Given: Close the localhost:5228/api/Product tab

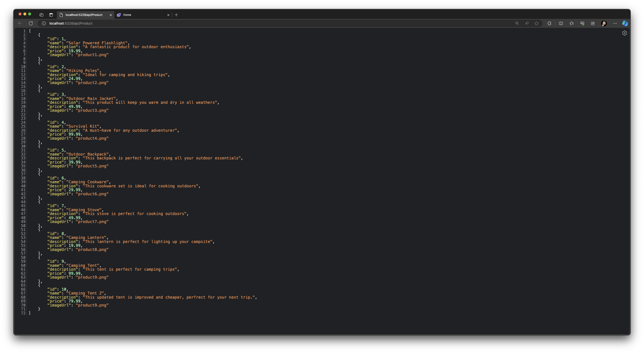Looking at the screenshot, I should click(x=111, y=15).
